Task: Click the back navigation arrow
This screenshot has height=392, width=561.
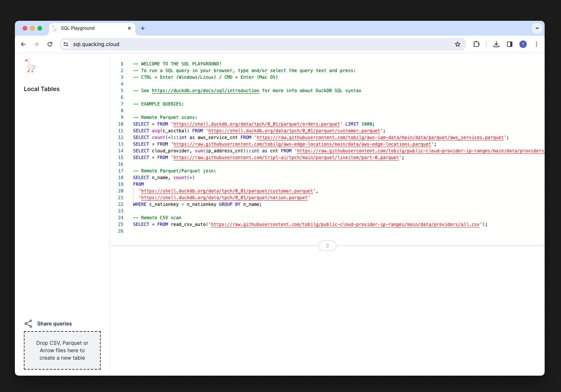Action: (x=23, y=44)
